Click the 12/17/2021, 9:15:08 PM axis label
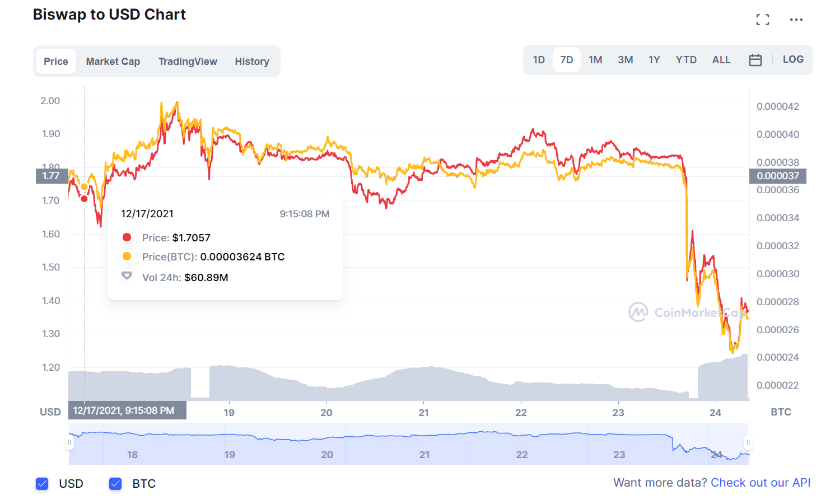The height and width of the screenshot is (504, 835). pyautogui.click(x=127, y=410)
